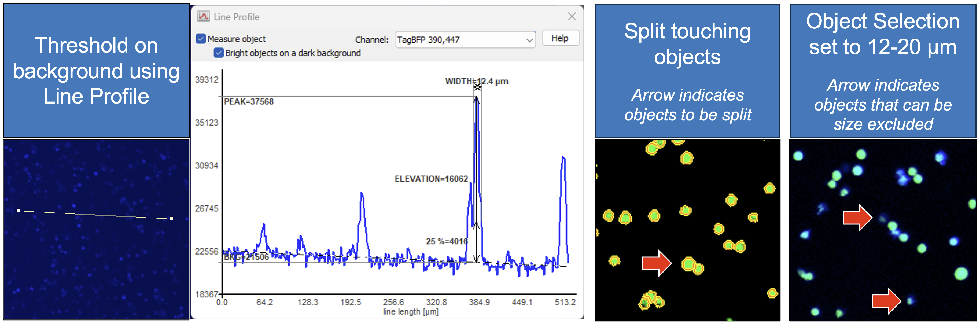The height and width of the screenshot is (324, 980).
Task: Click the 18367 y-axis minimum value
Action: [207, 294]
